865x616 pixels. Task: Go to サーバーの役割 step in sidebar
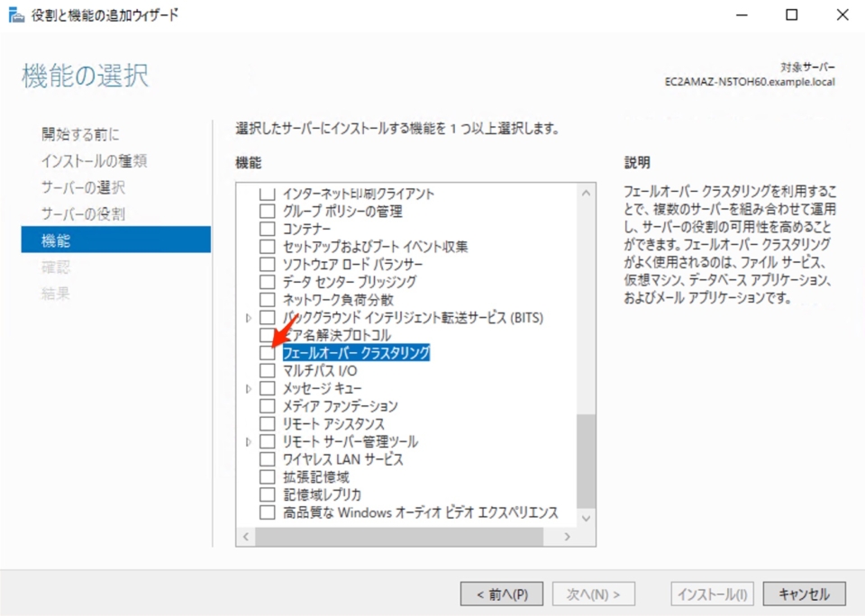(x=83, y=213)
